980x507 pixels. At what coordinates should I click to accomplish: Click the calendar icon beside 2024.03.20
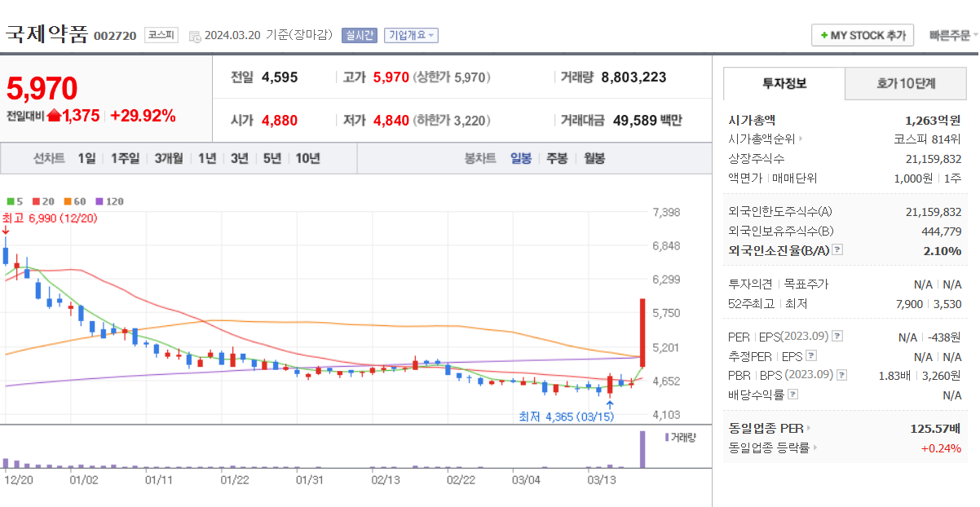pos(195,36)
